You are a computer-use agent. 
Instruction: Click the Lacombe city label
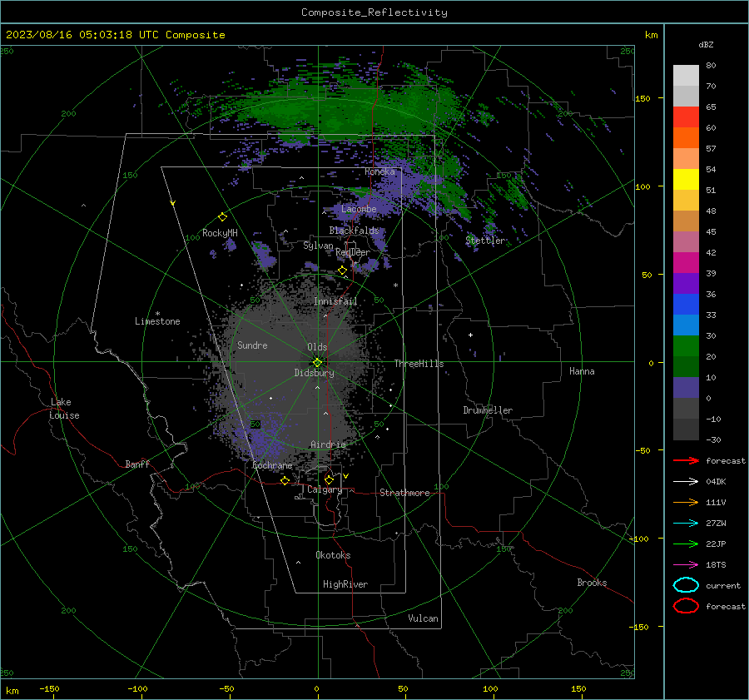point(359,209)
